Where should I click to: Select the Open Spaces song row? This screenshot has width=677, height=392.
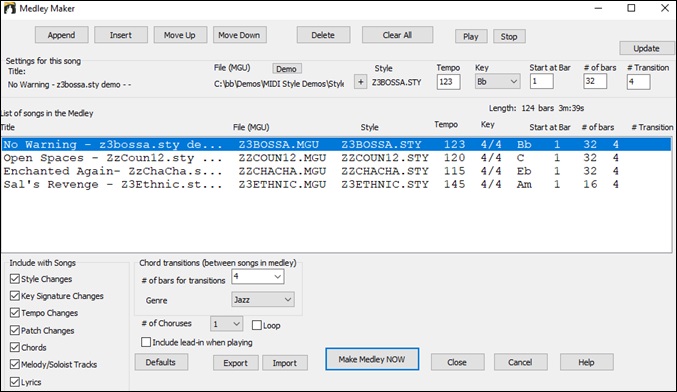click(336, 158)
